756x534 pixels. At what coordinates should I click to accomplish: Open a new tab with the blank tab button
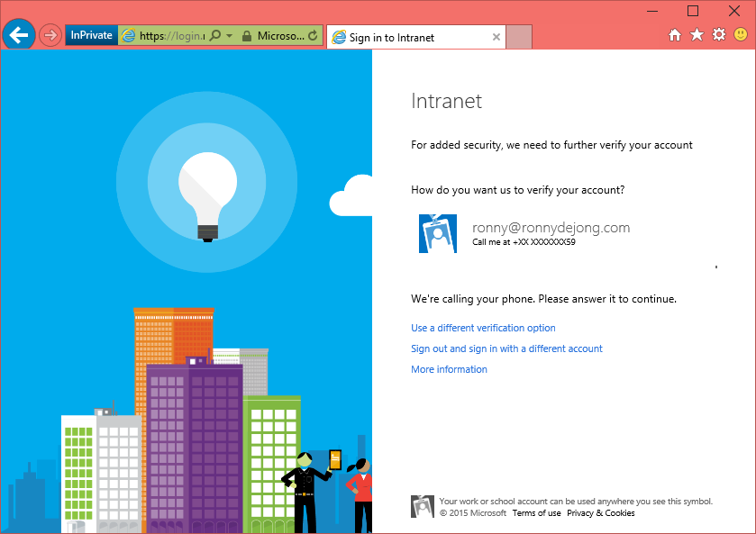(x=519, y=37)
